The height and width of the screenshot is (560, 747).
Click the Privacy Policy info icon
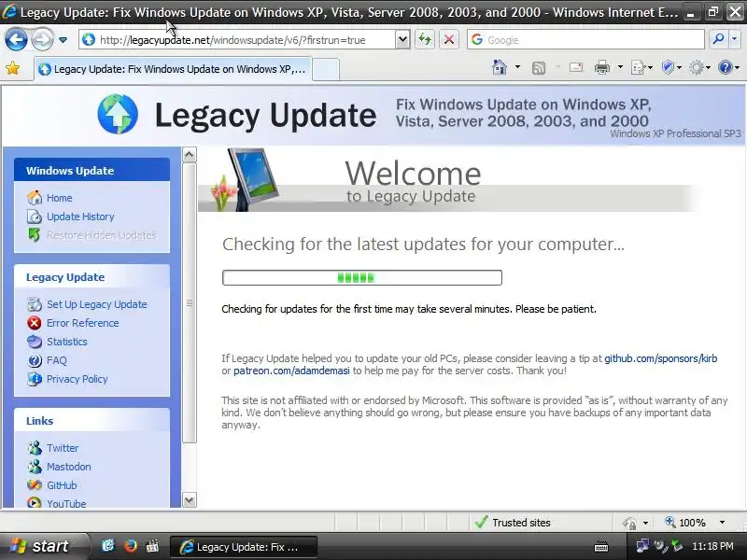point(35,379)
